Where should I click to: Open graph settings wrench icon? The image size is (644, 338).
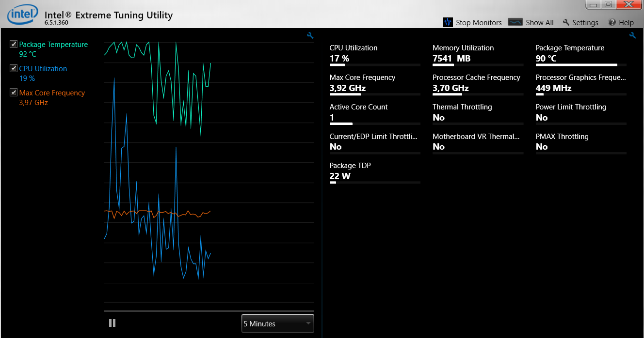310,35
